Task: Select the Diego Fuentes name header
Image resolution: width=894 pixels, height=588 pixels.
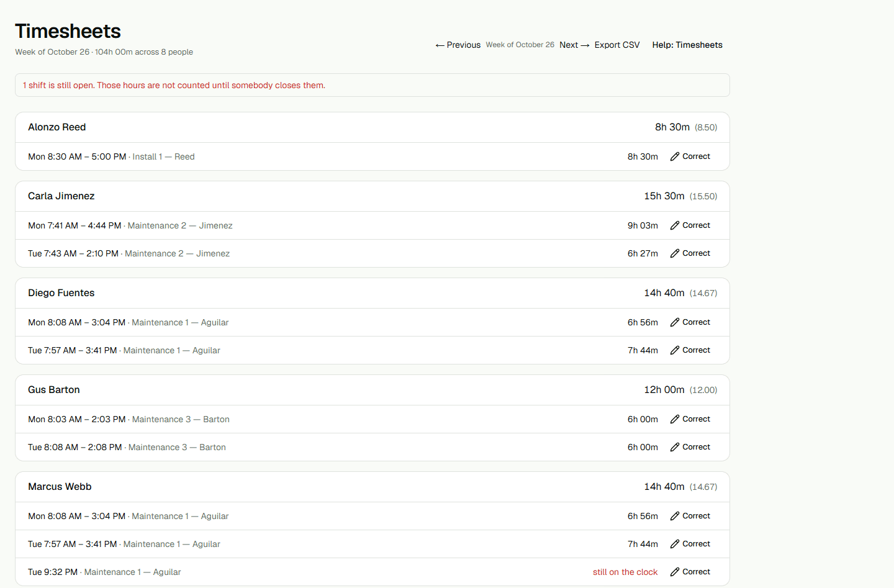Action: (61, 293)
